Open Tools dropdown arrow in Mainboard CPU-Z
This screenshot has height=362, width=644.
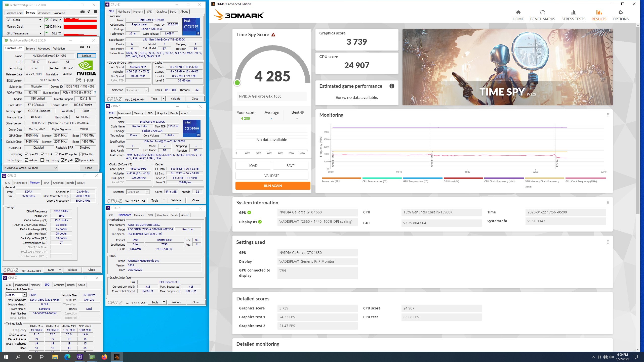164,302
